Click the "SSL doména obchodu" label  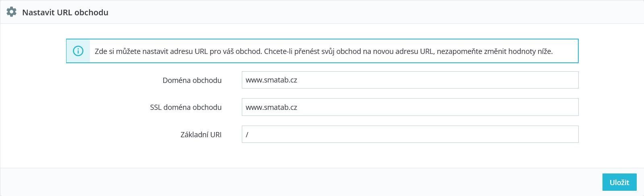pos(186,107)
